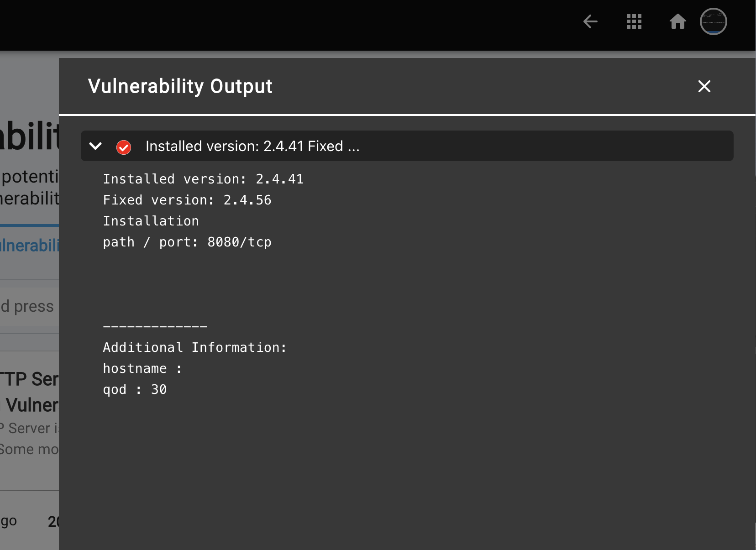
Task: Collapse the Installed version output chevron
Action: click(x=96, y=147)
